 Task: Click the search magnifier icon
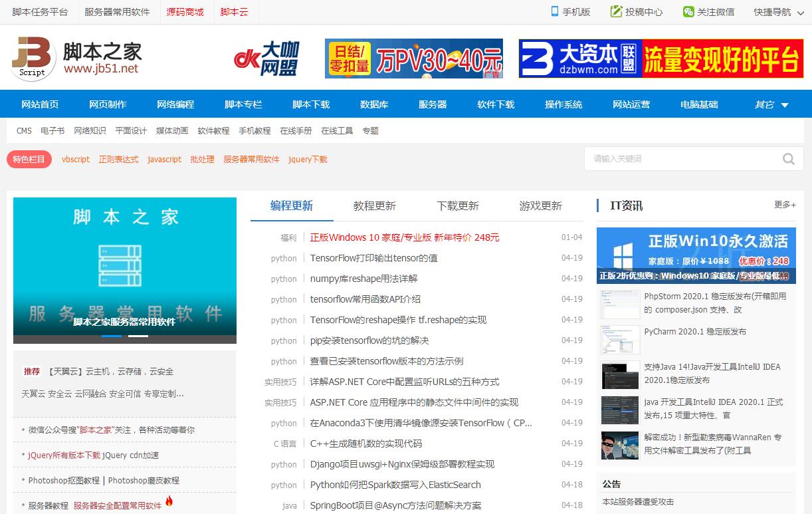[788, 159]
